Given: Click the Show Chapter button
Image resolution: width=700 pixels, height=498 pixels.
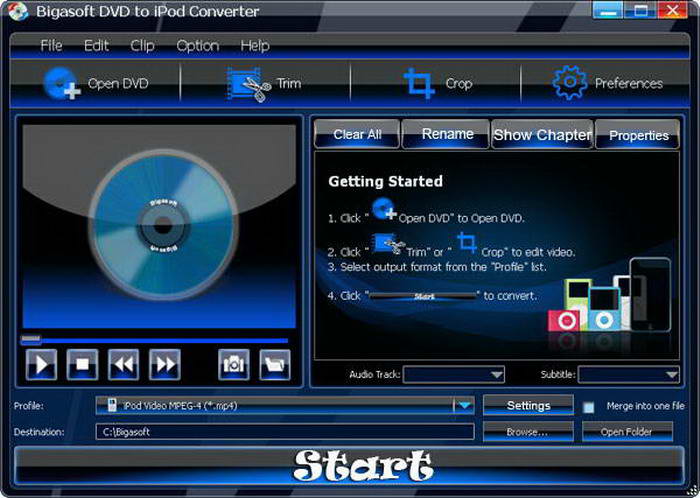Looking at the screenshot, I should click(x=542, y=134).
